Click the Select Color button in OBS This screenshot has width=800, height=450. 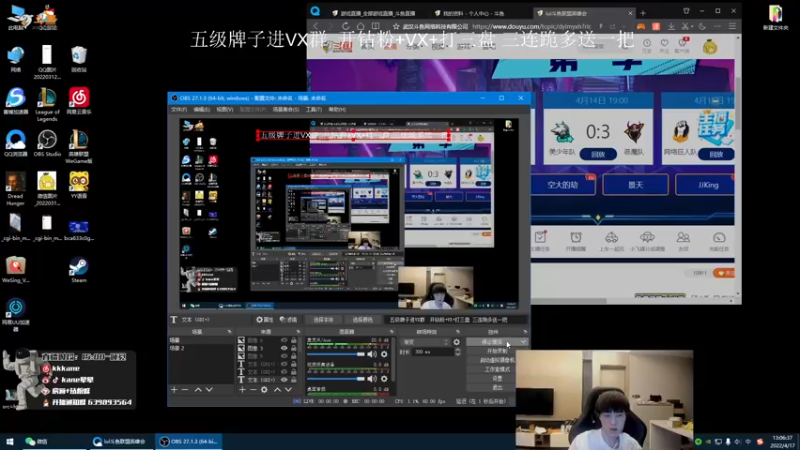[362, 320]
